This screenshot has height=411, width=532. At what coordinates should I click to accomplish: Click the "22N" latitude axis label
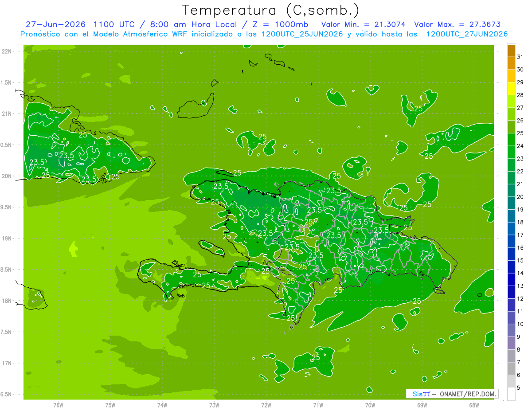[x=7, y=51]
